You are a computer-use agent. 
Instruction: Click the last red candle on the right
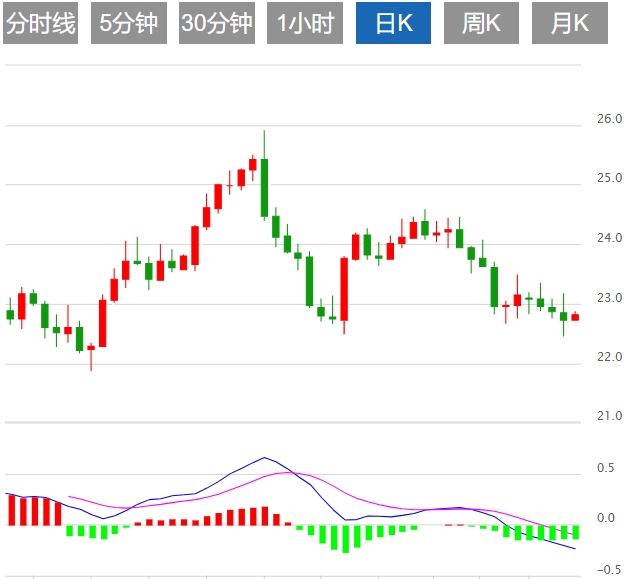coord(575,317)
